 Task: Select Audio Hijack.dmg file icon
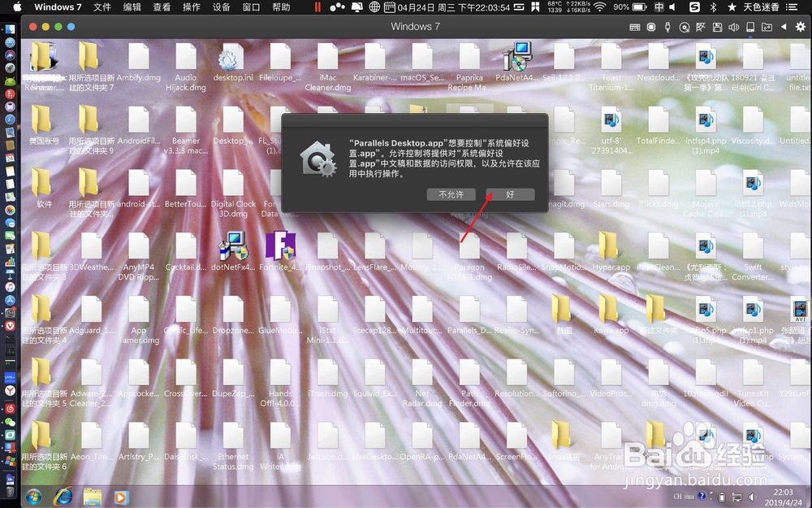[185, 67]
